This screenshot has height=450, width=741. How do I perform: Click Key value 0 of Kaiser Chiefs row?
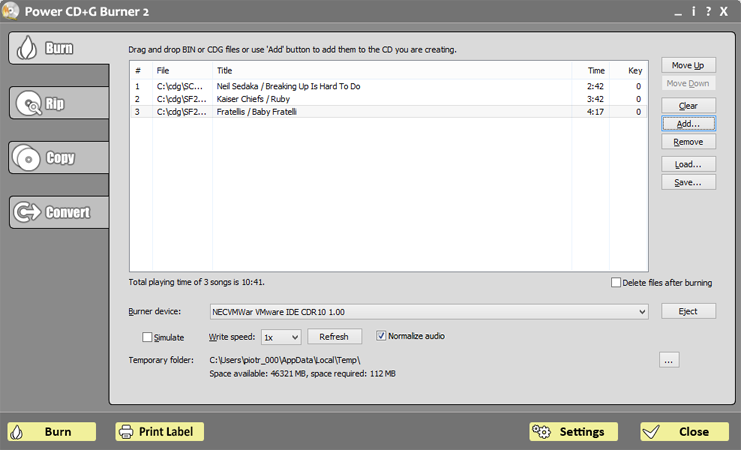pos(638,99)
